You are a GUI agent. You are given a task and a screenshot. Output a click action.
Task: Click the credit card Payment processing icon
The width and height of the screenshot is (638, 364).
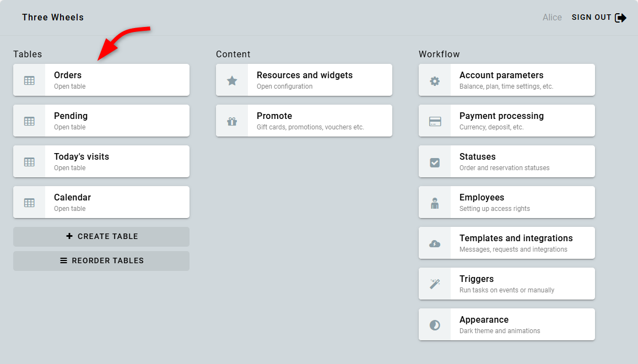click(x=435, y=121)
